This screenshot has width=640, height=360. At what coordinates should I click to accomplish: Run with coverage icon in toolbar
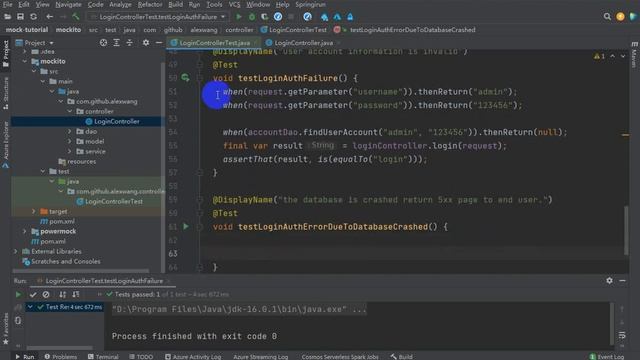pyautogui.click(x=264, y=17)
